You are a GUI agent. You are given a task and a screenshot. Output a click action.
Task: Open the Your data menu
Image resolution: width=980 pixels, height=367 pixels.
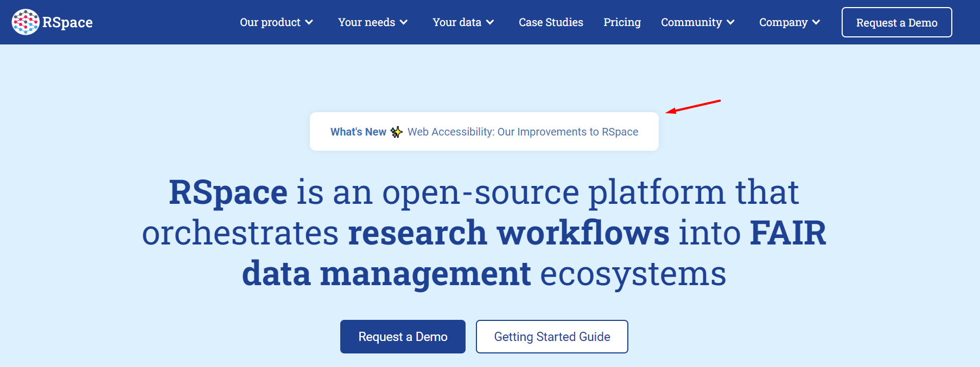456,22
